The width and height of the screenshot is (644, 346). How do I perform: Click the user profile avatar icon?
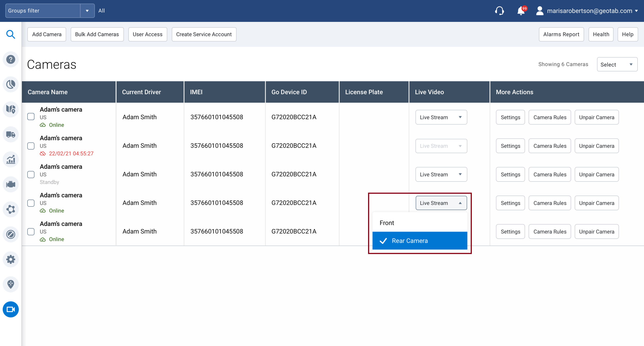[540, 11]
